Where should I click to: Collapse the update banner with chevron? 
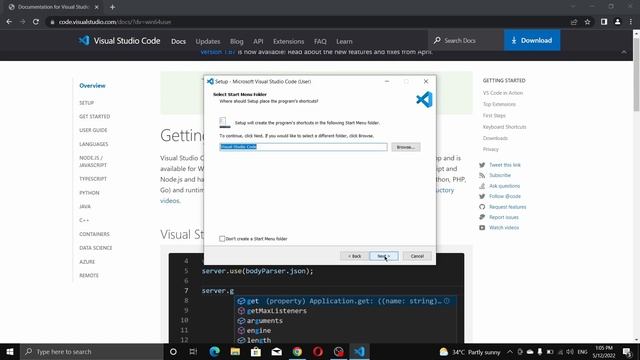click(x=624, y=52)
